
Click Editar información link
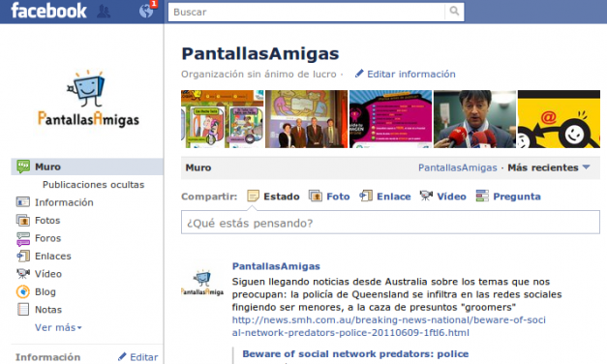coord(411,74)
